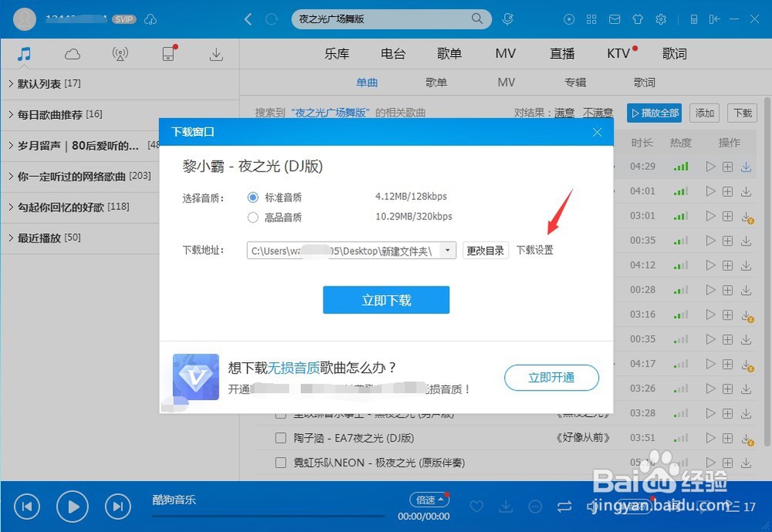Select the 专辑 search results subtab
The width and height of the screenshot is (772, 532).
pyautogui.click(x=575, y=83)
